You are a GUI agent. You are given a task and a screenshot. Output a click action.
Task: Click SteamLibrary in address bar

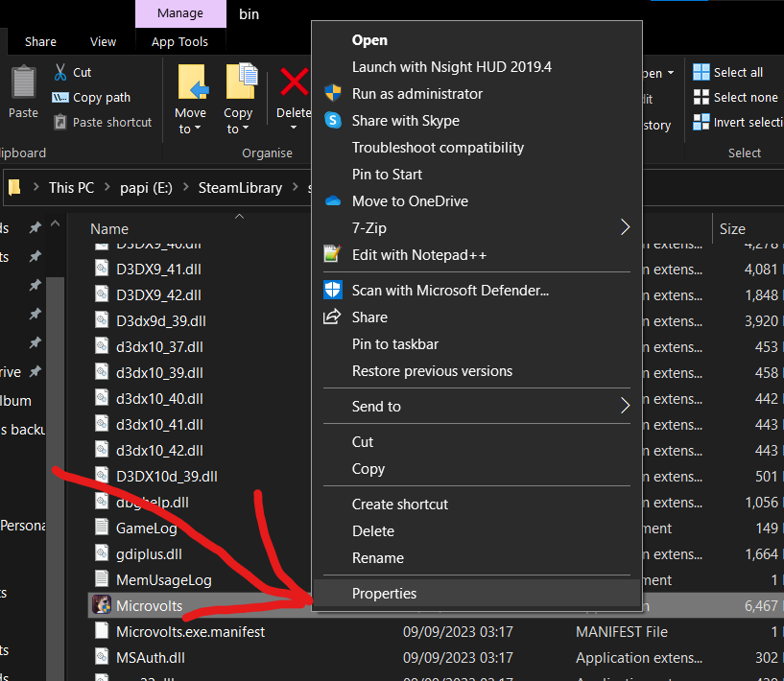tap(241, 187)
